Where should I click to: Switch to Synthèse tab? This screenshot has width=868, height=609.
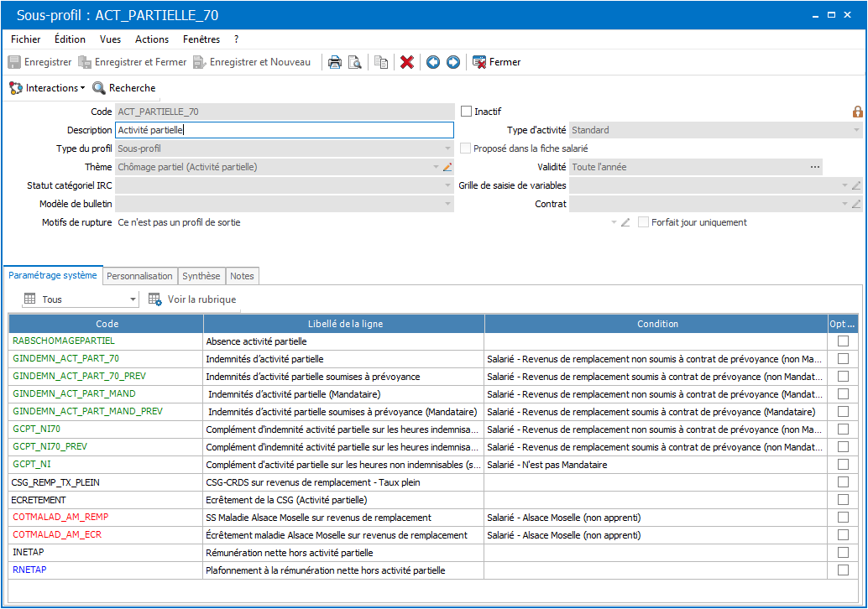[x=201, y=276]
